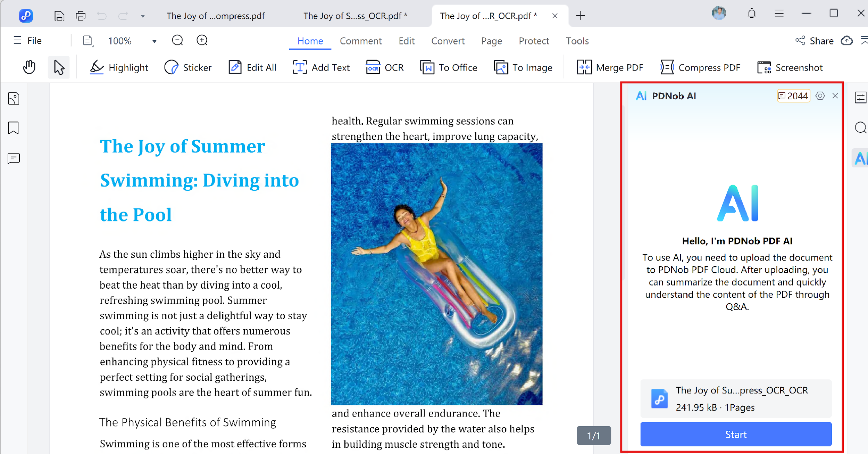Switch to The Joy of ...ompress.pdf tab
Image resolution: width=868 pixels, height=454 pixels.
[x=215, y=16]
